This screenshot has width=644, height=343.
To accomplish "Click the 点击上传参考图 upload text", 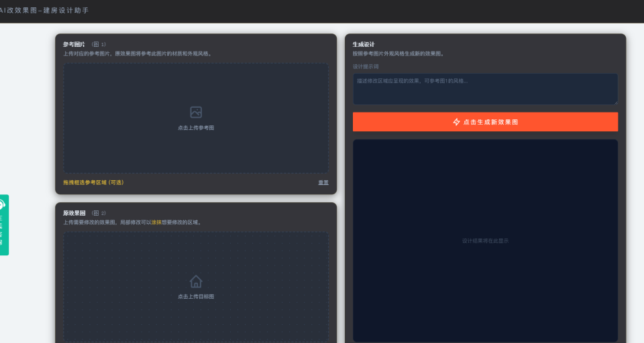I will (x=196, y=127).
